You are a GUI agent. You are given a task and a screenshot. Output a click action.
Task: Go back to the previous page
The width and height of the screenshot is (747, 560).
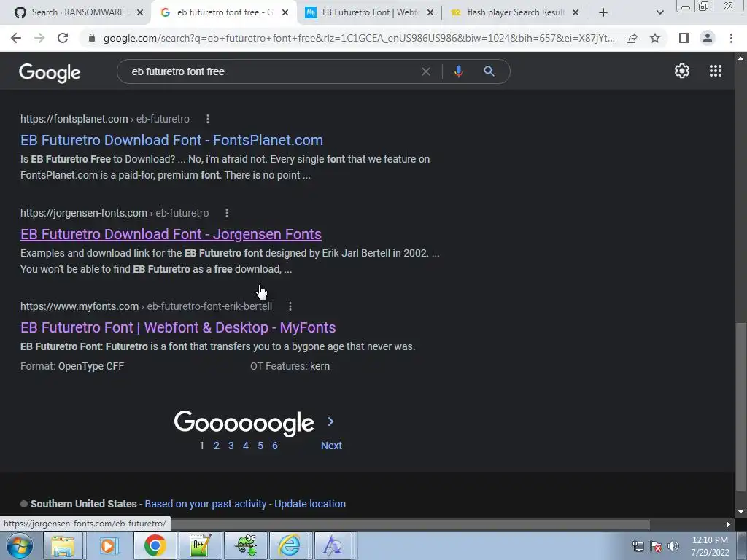coord(16,38)
